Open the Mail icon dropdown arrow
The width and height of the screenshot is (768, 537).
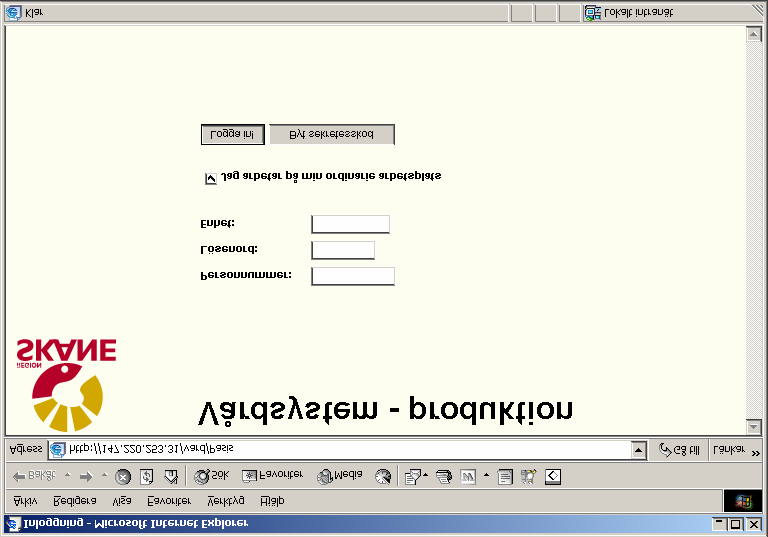click(x=426, y=475)
